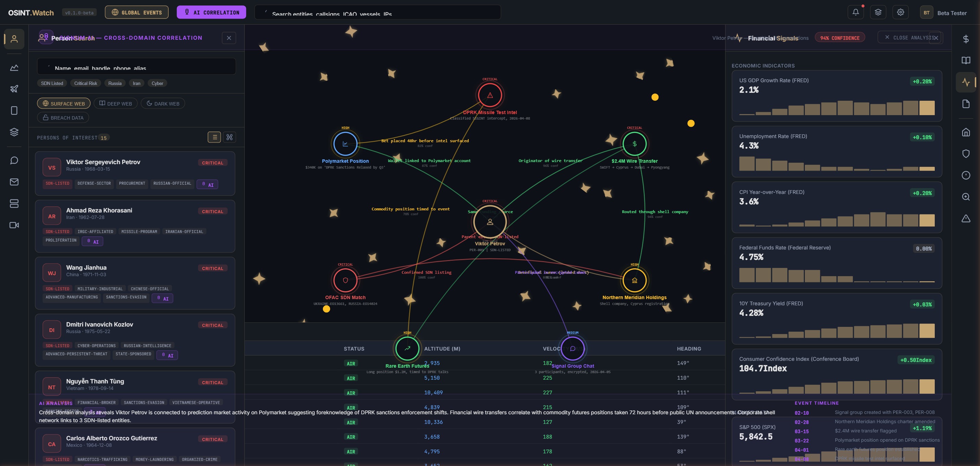Toggle the SDN Listed filter chip
The image size is (980, 466).
[52, 83]
